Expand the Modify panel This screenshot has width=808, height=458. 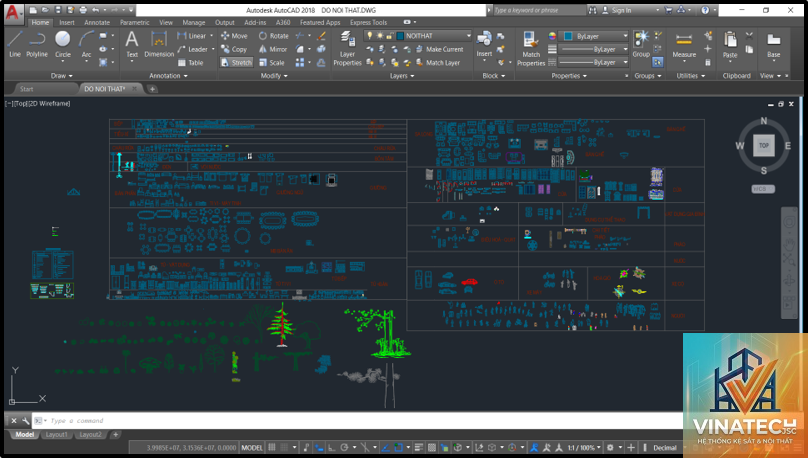tap(274, 76)
